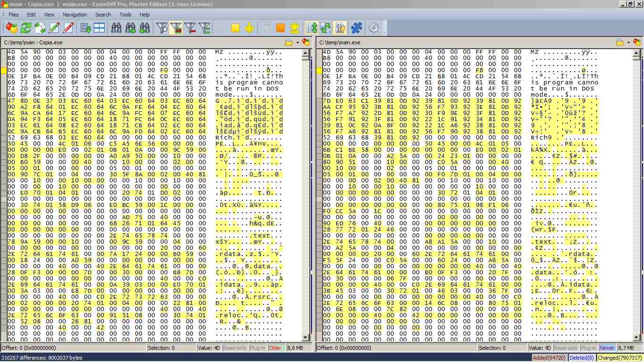Screen dimensions: 644x362
Task: Open Find using the plain binoculars icon
Action: tap(116, 28)
